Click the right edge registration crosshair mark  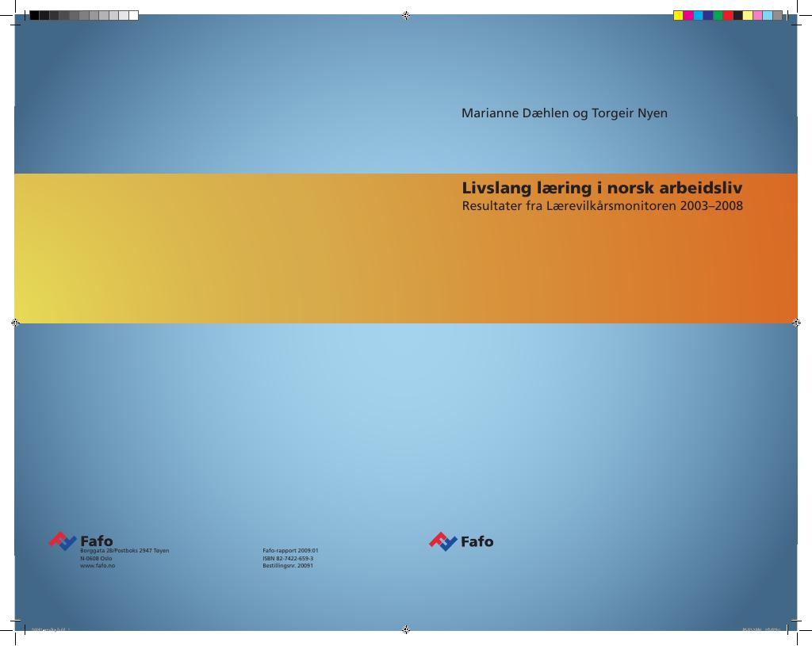pyautogui.click(x=796, y=323)
